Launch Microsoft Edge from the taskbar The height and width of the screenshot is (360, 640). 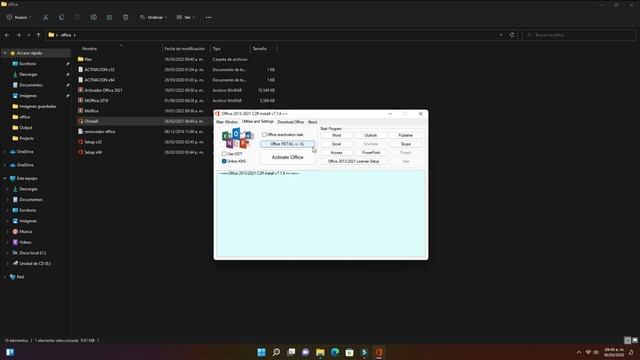[x=335, y=352]
